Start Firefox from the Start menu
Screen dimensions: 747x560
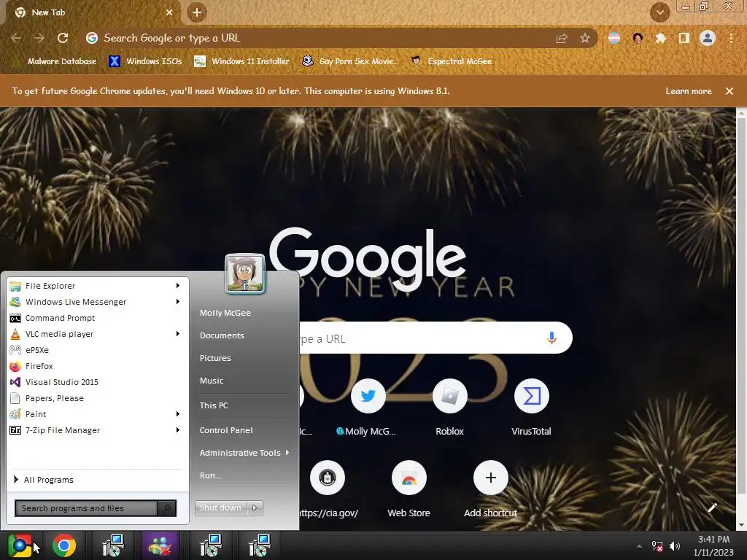click(x=96, y=366)
